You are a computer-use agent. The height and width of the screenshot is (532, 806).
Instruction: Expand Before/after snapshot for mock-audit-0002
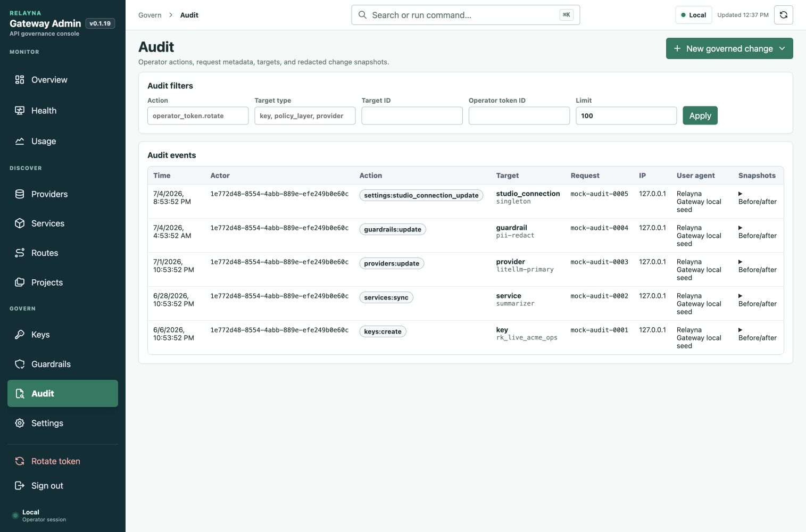(757, 300)
